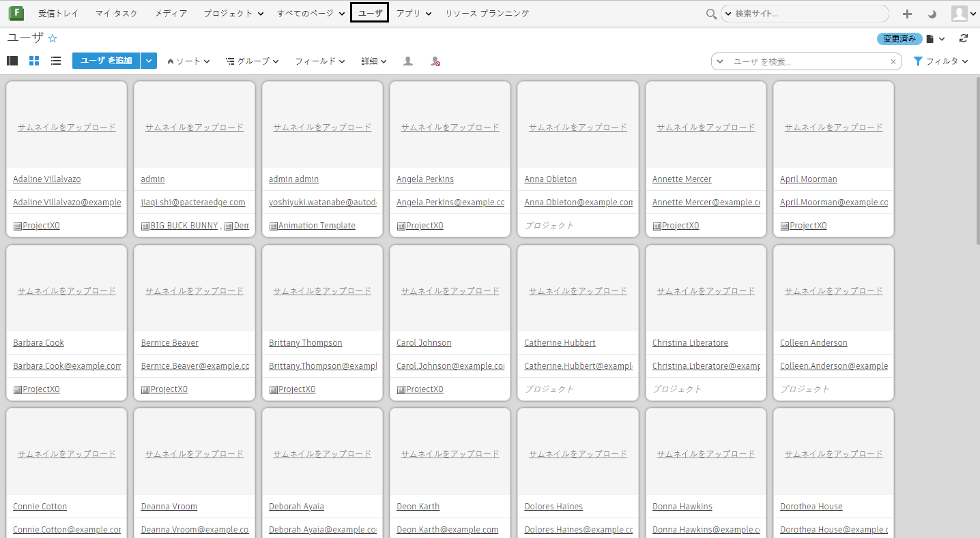Open the グループ dropdown
The height and width of the screenshot is (538, 980).
click(253, 61)
